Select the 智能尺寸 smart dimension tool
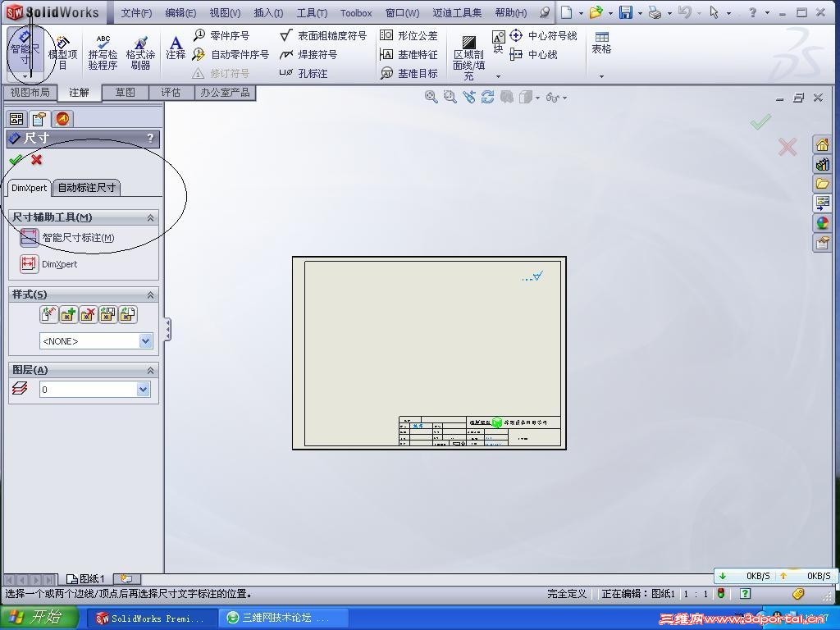840x630 pixels. point(25,50)
